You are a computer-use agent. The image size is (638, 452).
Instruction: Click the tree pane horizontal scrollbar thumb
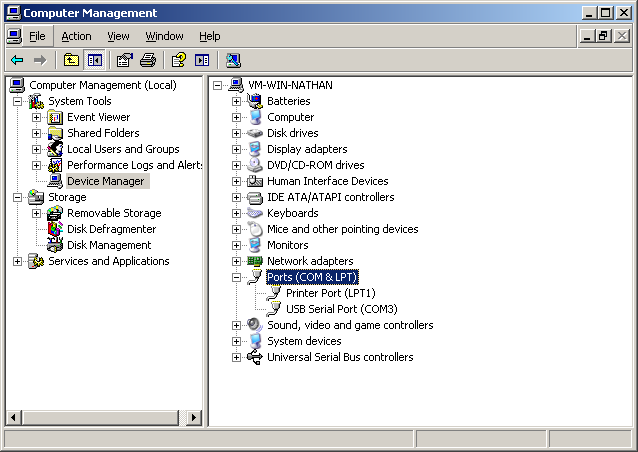point(100,417)
